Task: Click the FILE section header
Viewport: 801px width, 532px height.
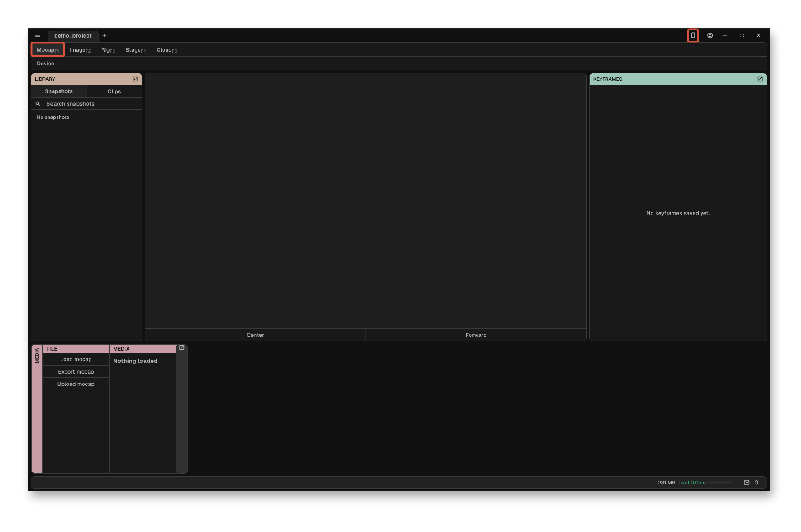Action: click(76, 349)
